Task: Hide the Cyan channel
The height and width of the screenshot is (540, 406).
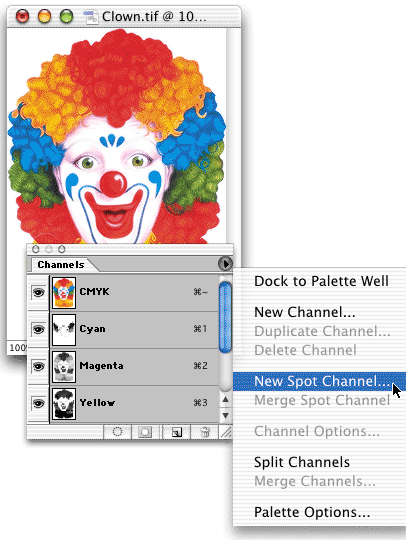Action: click(38, 330)
